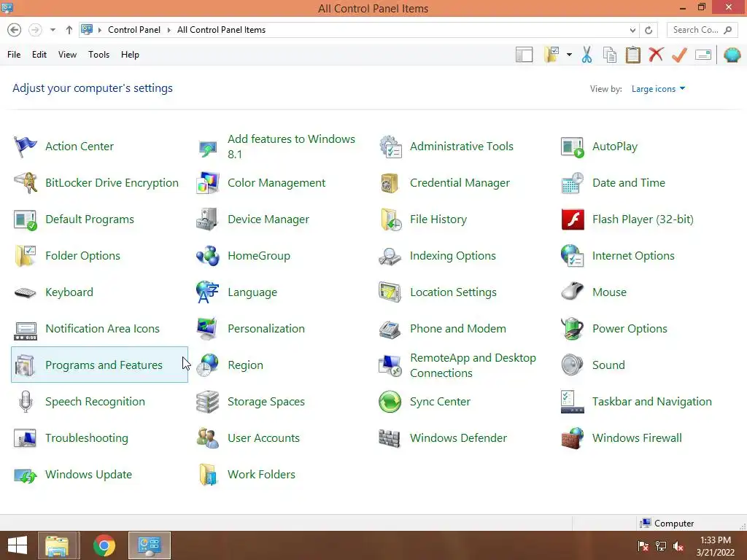Click the red X Delete toolbar icon
The height and width of the screenshot is (560, 747).
656,55
